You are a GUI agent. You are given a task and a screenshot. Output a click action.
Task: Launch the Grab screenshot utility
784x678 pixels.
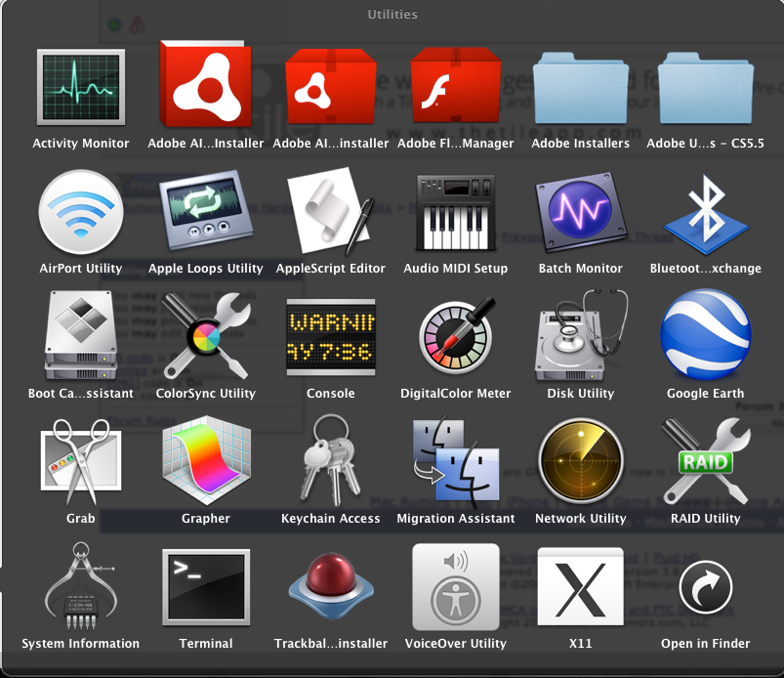pyautogui.click(x=80, y=462)
